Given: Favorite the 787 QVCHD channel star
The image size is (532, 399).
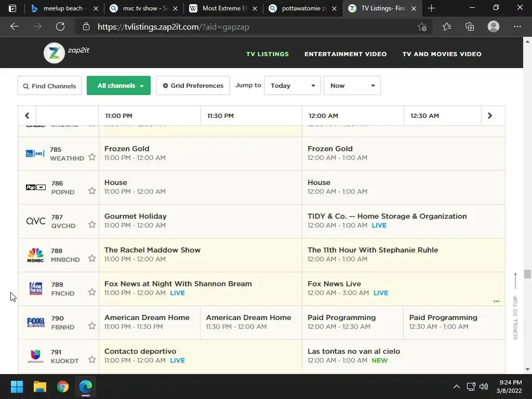Looking at the screenshot, I should (x=92, y=224).
